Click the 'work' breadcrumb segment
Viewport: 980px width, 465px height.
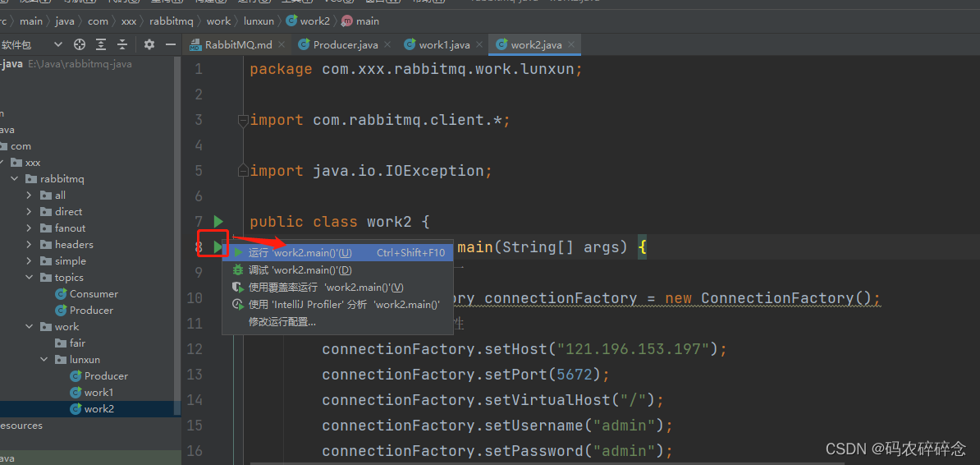[219, 21]
